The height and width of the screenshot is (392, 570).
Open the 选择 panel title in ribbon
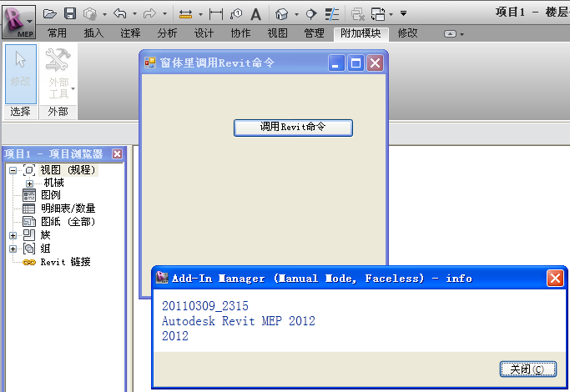pos(20,112)
